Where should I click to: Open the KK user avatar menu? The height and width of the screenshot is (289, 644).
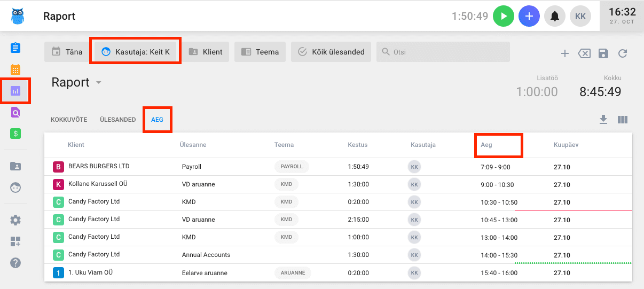point(580,16)
